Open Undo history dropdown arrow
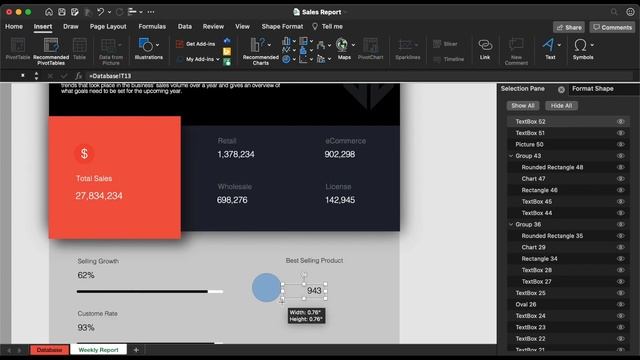This screenshot has width=640, height=360. coord(109,12)
